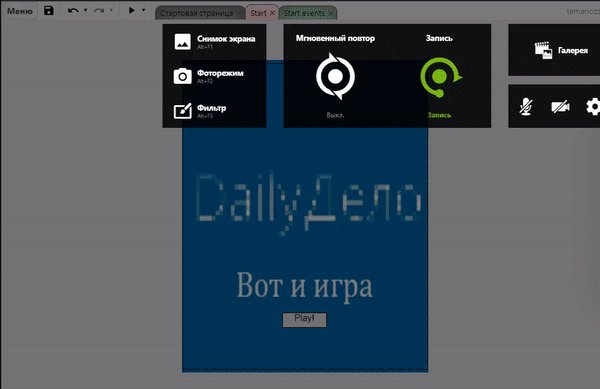
Task: Open Фоторежим photo mode
Action: 209,76
